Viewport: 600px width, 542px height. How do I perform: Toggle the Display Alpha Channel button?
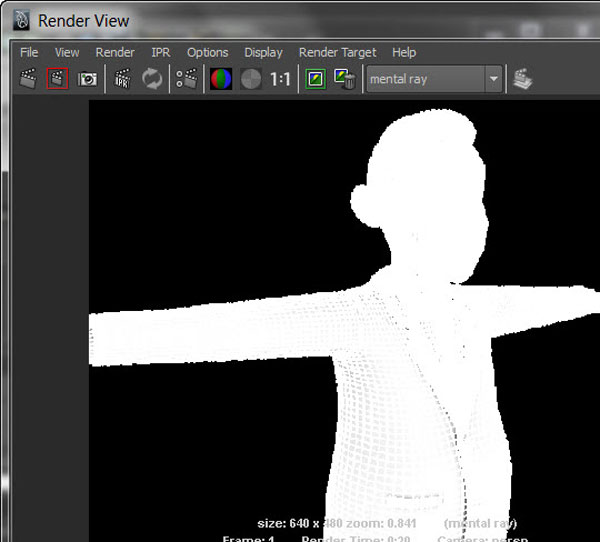click(x=251, y=79)
